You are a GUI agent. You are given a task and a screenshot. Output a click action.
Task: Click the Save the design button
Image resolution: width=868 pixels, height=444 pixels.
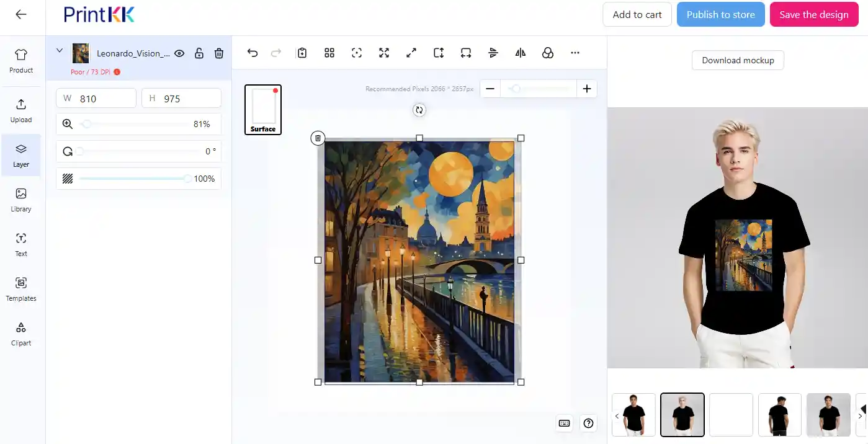coord(813,15)
